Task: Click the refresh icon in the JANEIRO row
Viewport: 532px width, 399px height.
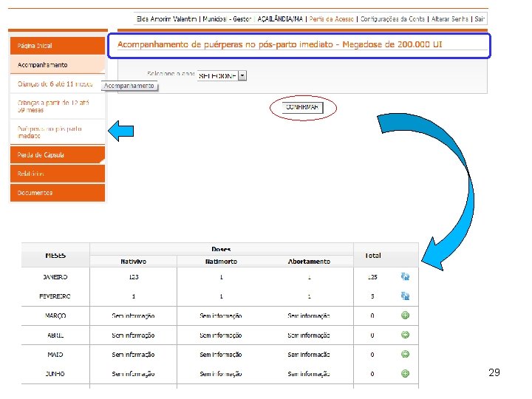Action: (405, 277)
